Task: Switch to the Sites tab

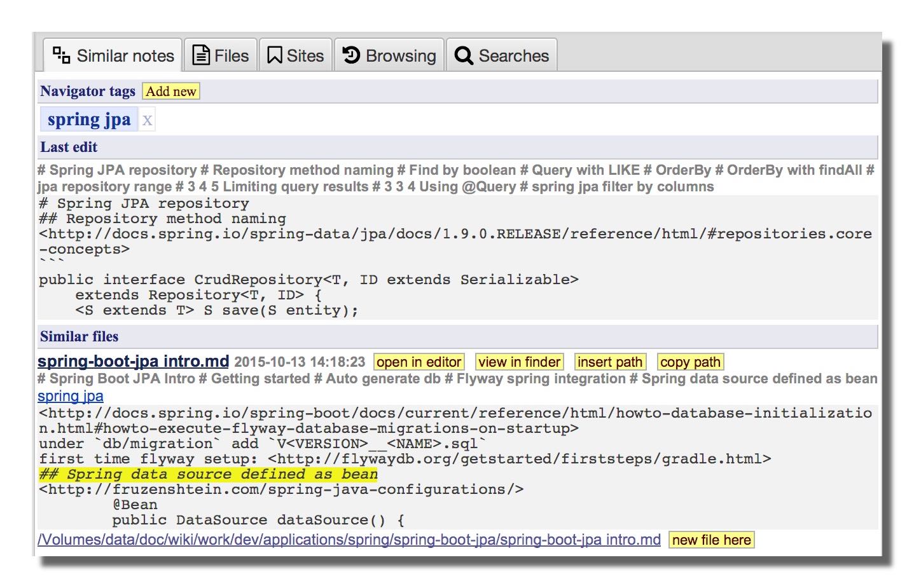Action: (x=296, y=55)
